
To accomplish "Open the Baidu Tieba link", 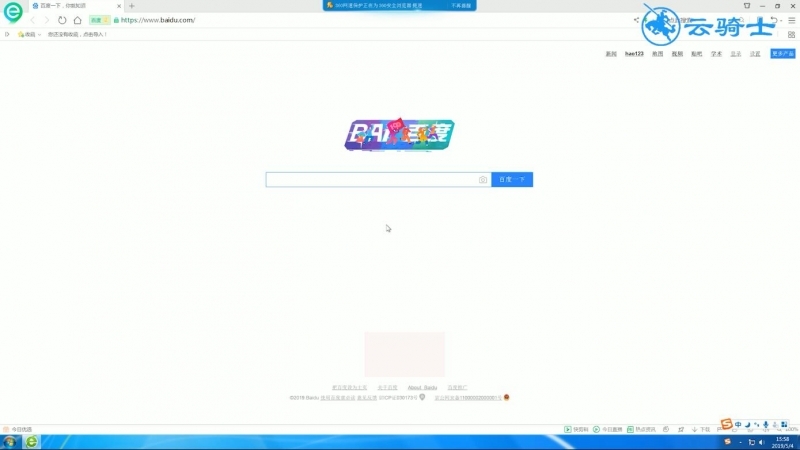I will [696, 54].
